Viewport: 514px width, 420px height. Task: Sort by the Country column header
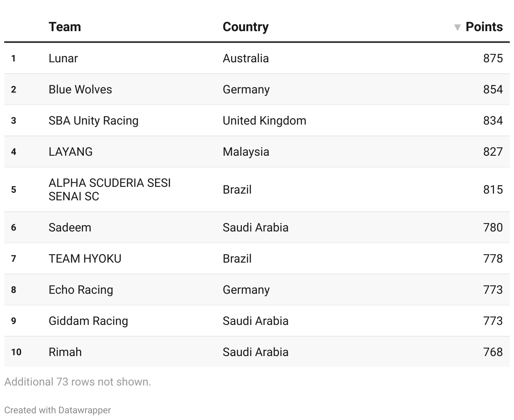[x=245, y=27]
